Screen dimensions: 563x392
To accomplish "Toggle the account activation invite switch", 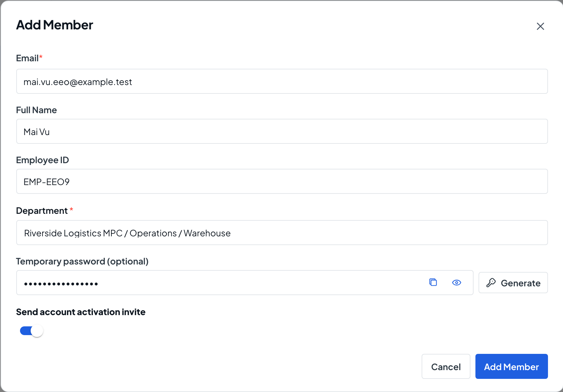I will pos(31,331).
